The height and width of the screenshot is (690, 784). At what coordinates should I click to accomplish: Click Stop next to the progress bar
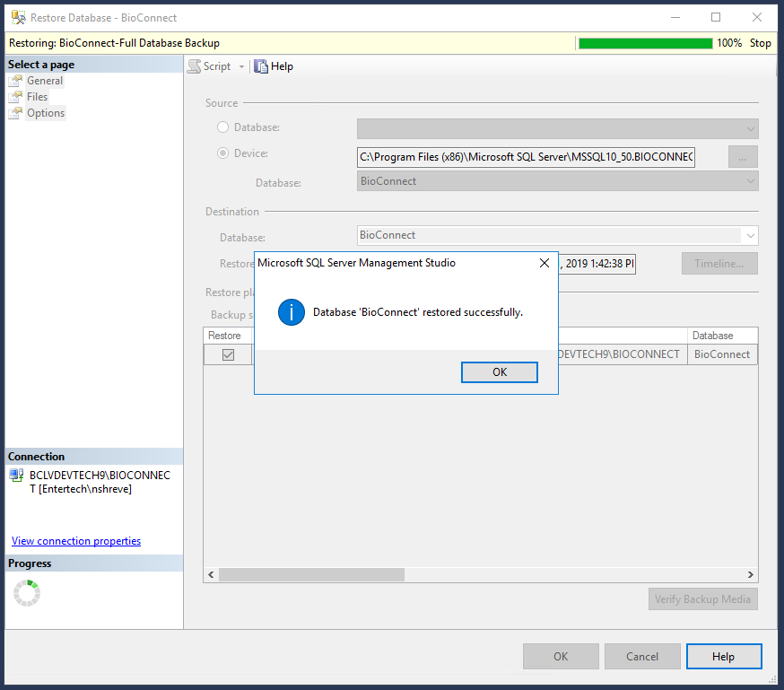point(759,42)
